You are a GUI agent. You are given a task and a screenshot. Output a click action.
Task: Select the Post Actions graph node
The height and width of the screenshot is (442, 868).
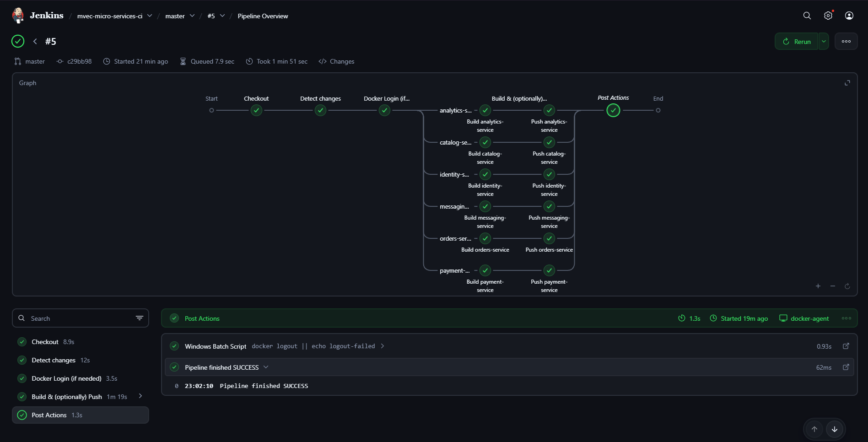tap(613, 110)
